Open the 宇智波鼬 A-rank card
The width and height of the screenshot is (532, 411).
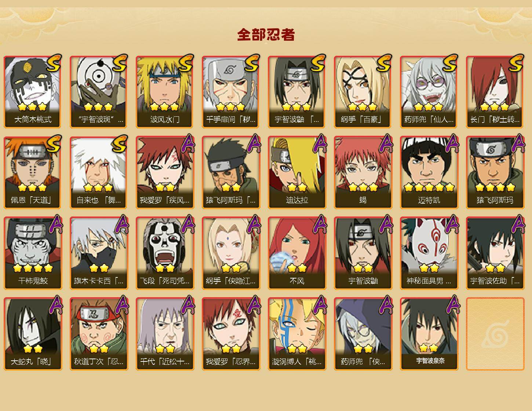pos(363,253)
